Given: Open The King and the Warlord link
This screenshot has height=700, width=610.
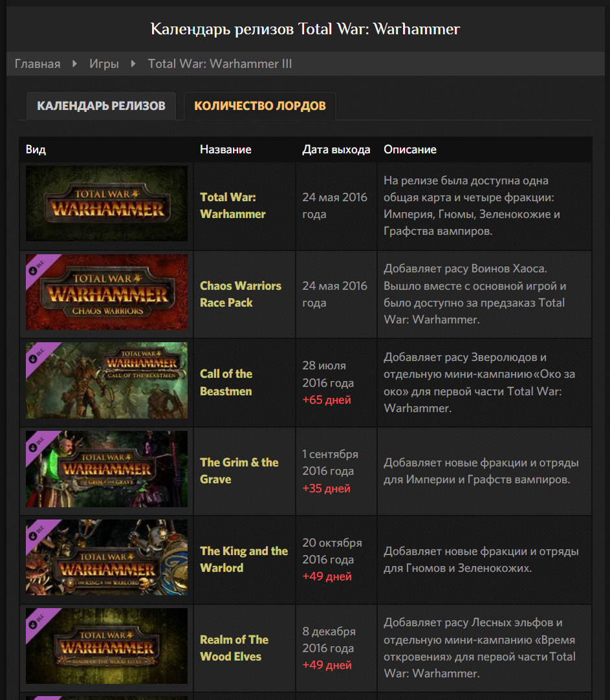Looking at the screenshot, I should (x=244, y=560).
